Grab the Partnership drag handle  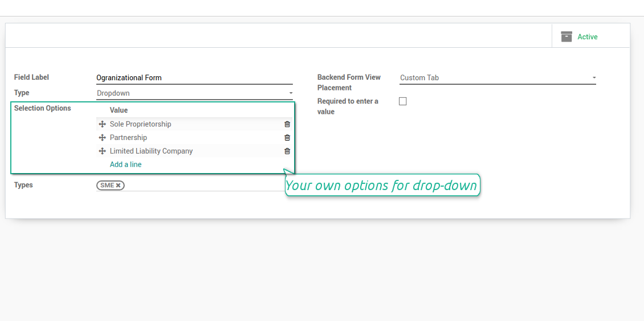point(103,138)
